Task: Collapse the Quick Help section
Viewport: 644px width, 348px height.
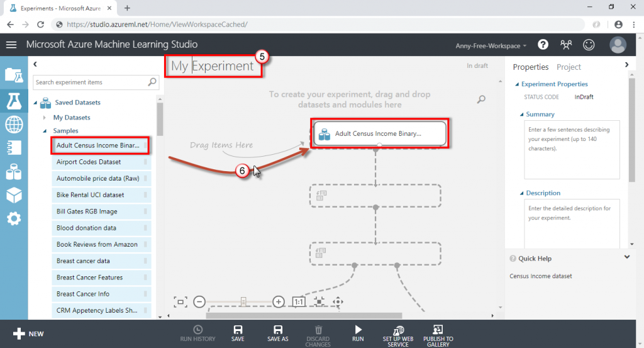Action: [x=627, y=257]
